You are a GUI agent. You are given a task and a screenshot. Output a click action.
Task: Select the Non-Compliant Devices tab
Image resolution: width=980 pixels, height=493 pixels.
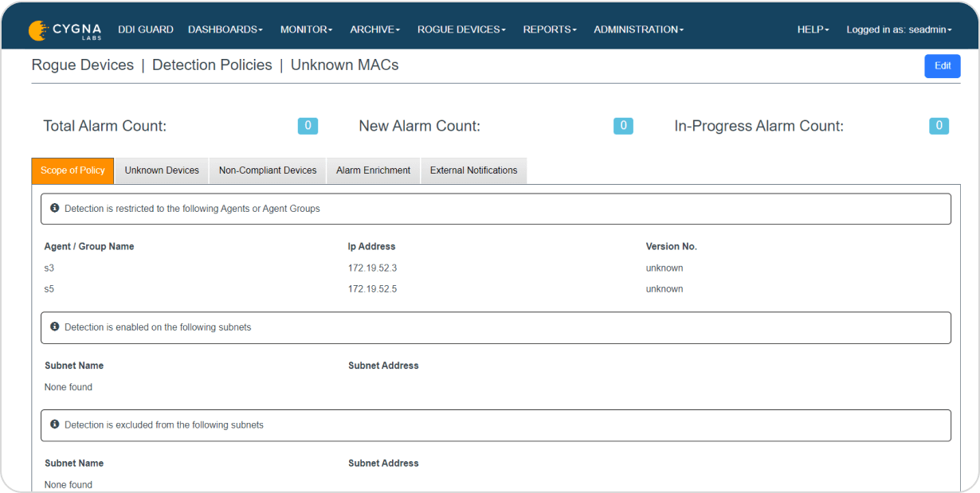point(267,170)
